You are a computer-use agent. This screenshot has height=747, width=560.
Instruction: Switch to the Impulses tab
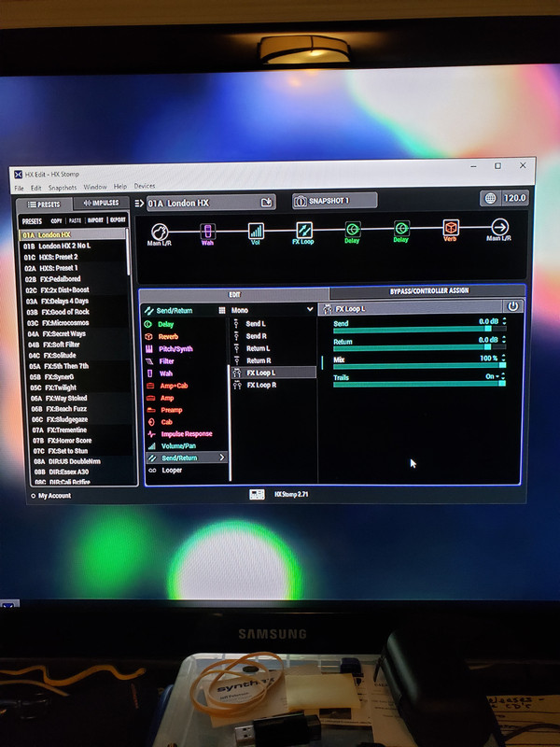click(101, 203)
